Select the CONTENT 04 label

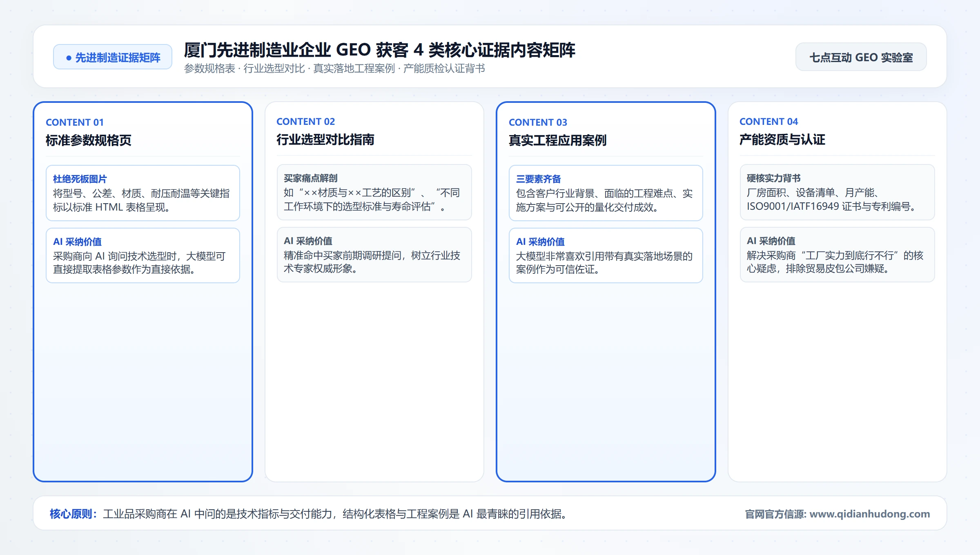(768, 122)
